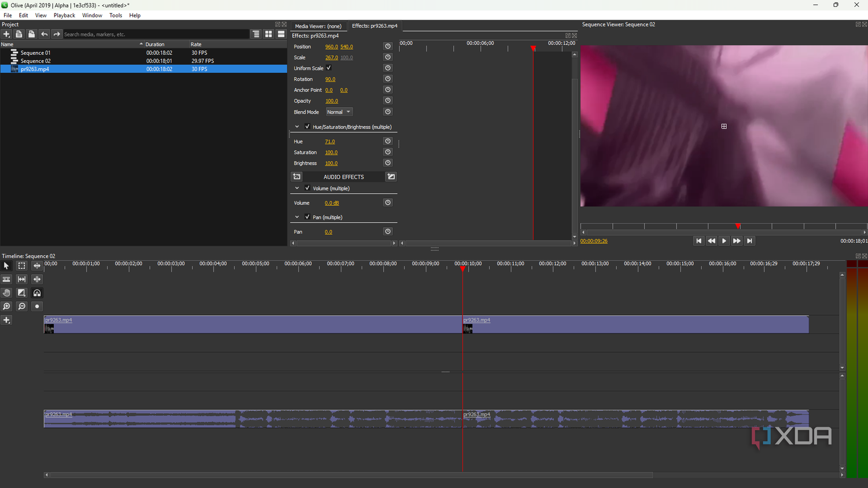Sort project by Duration column
Screen dimensions: 868x488
click(x=167, y=44)
